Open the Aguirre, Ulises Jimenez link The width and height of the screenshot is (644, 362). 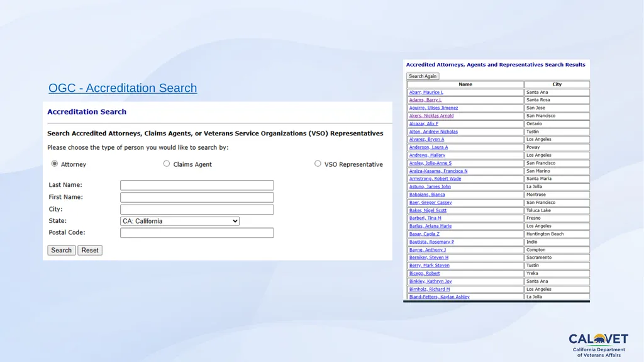pos(433,108)
